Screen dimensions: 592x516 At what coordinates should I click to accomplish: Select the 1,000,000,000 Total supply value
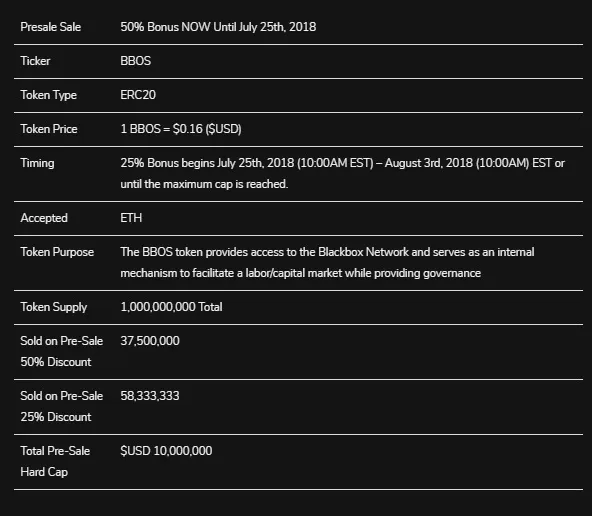171,307
